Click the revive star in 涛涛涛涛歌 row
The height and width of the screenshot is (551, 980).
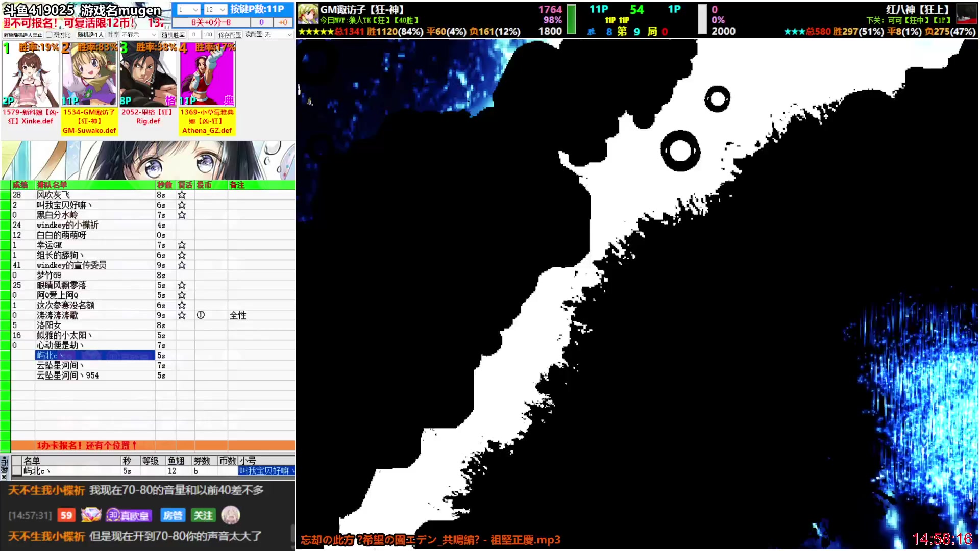[x=182, y=315]
